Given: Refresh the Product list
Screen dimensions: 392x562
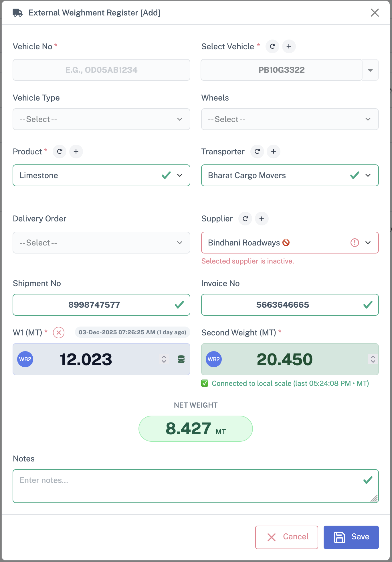Looking at the screenshot, I should 60,152.
